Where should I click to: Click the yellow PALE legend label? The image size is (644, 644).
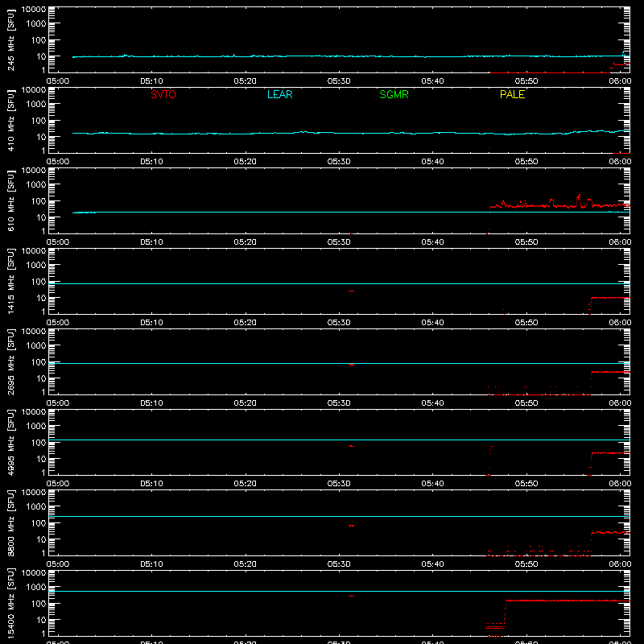[512, 94]
